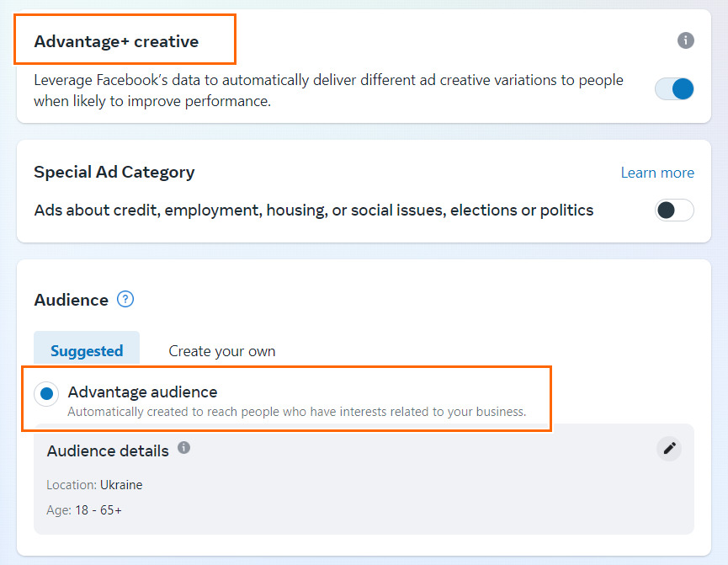The width and height of the screenshot is (728, 565).
Task: Click the Advantage audience description text
Action: pyautogui.click(x=297, y=412)
